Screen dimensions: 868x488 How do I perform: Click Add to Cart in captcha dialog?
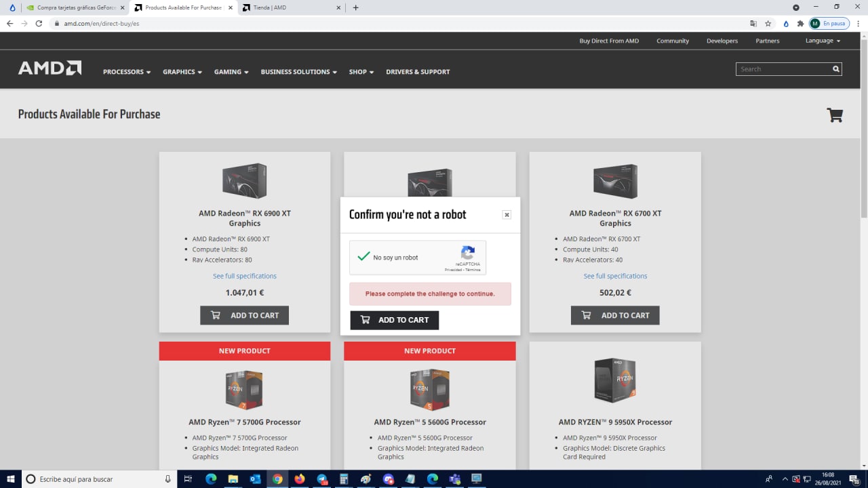(x=395, y=320)
